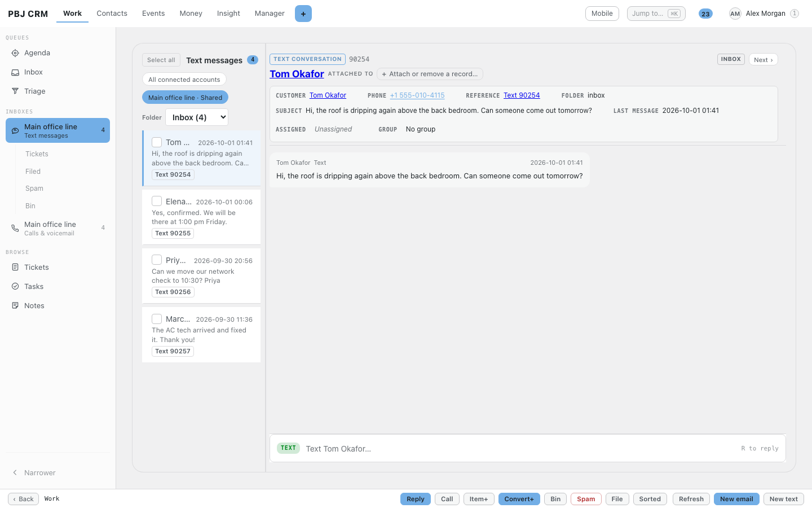Image resolution: width=812 pixels, height=508 pixels.
Task: Switch to the Money tab
Action: pos(191,14)
